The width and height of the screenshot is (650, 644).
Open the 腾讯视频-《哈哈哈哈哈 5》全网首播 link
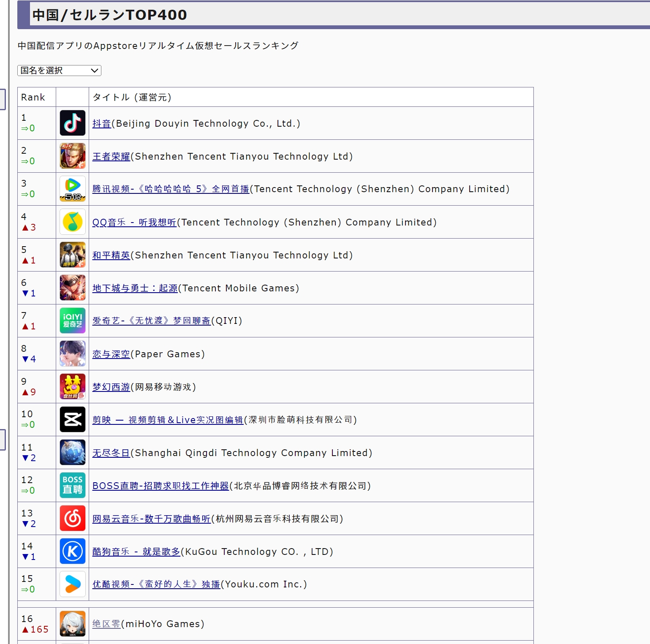click(171, 189)
